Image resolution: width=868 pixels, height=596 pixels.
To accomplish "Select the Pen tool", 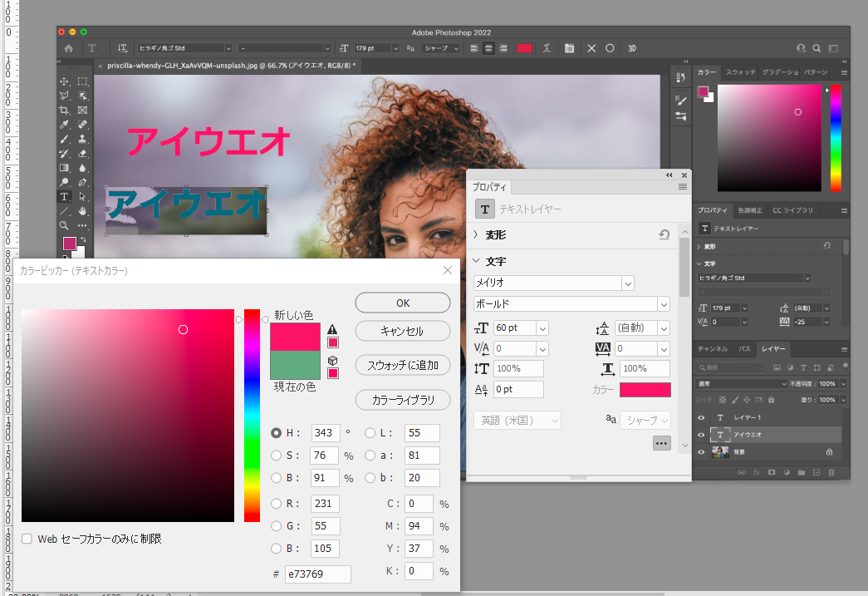I will [x=82, y=182].
